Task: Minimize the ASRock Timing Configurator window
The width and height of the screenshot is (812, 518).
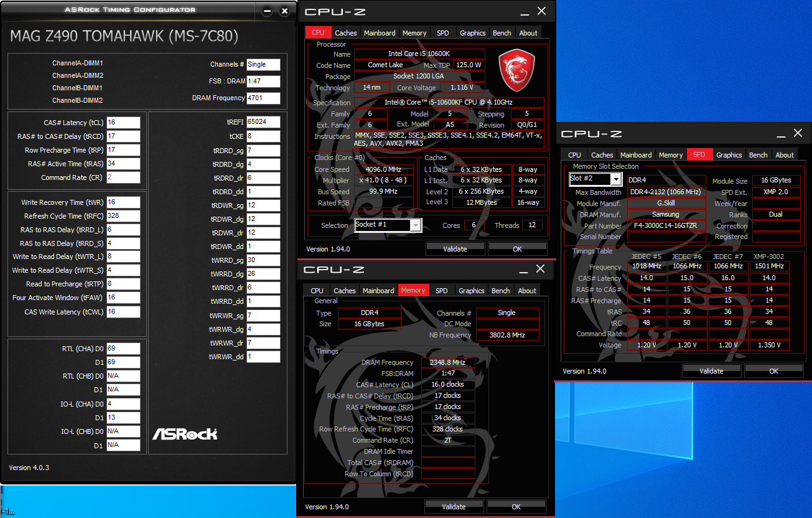Action: (x=267, y=11)
